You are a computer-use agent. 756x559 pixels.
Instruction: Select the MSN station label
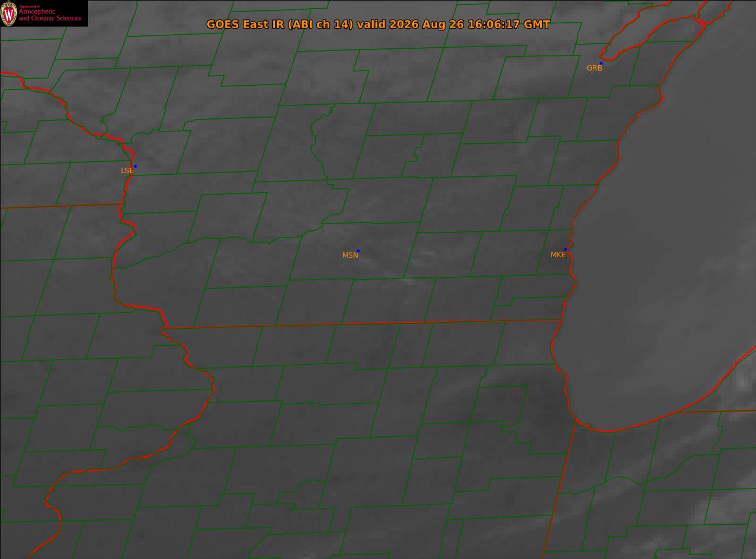click(350, 255)
